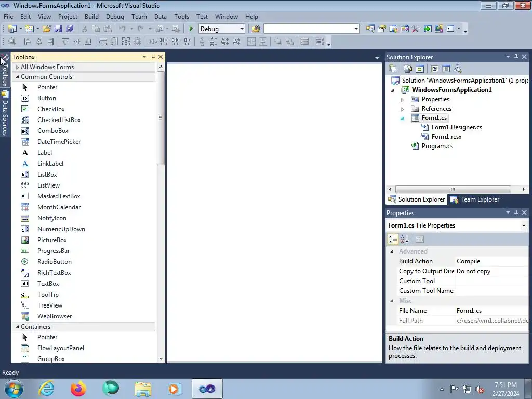Open Firefox from the taskbar

78,389
